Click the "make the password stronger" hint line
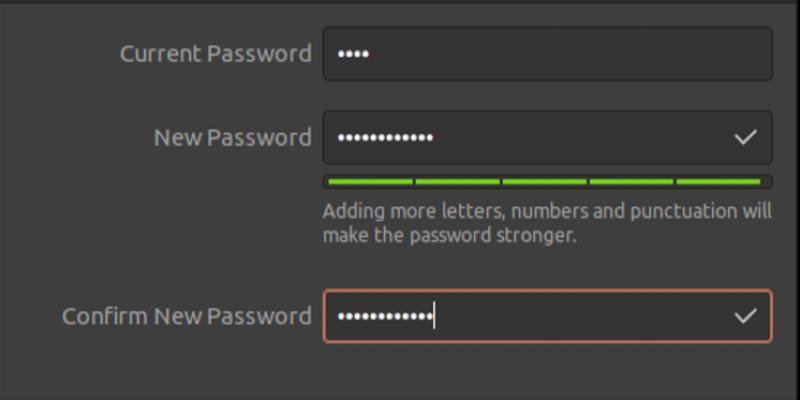The image size is (800, 400). tap(450, 236)
